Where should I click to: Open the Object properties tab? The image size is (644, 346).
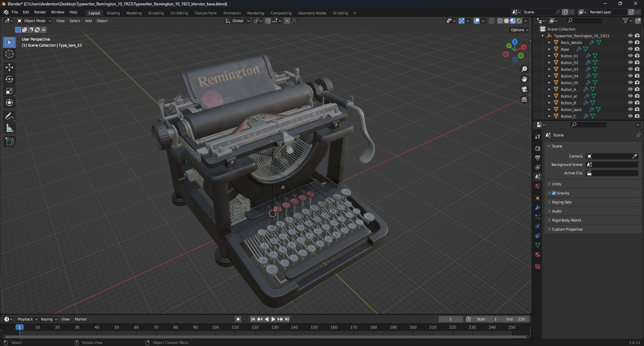point(538,198)
